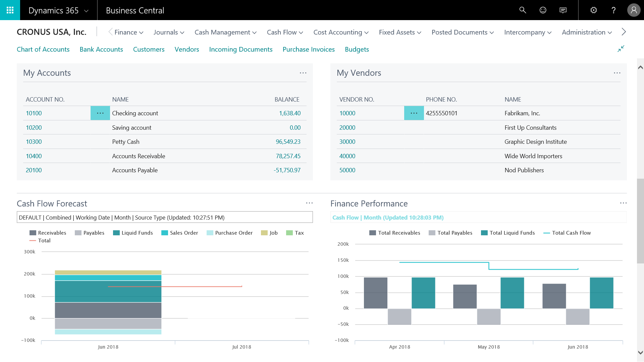Open the settings gear icon
Viewport: 644px width, 362px height.
(x=594, y=10)
